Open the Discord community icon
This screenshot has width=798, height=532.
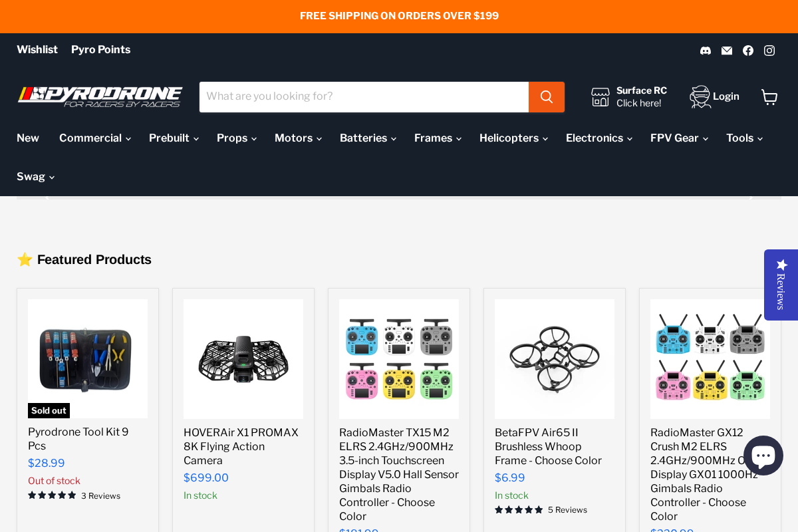tap(705, 50)
